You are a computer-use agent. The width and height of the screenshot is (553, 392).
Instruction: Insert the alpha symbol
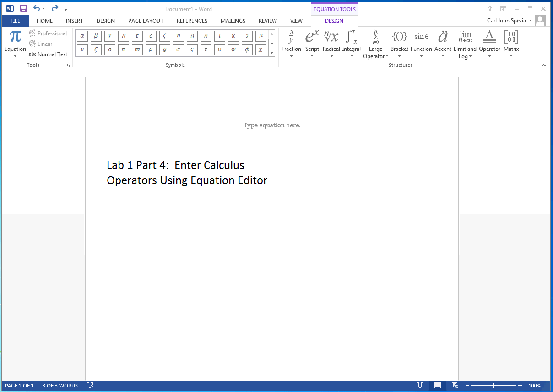pyautogui.click(x=82, y=36)
